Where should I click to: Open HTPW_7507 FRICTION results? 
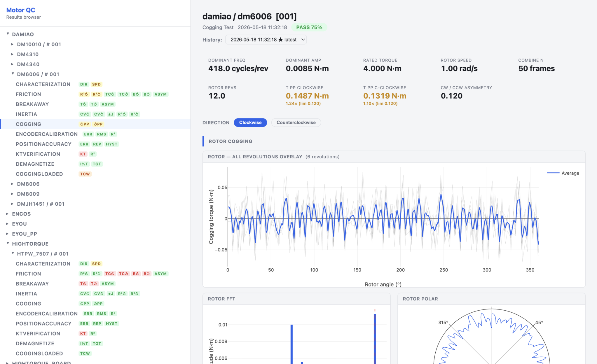(x=28, y=274)
